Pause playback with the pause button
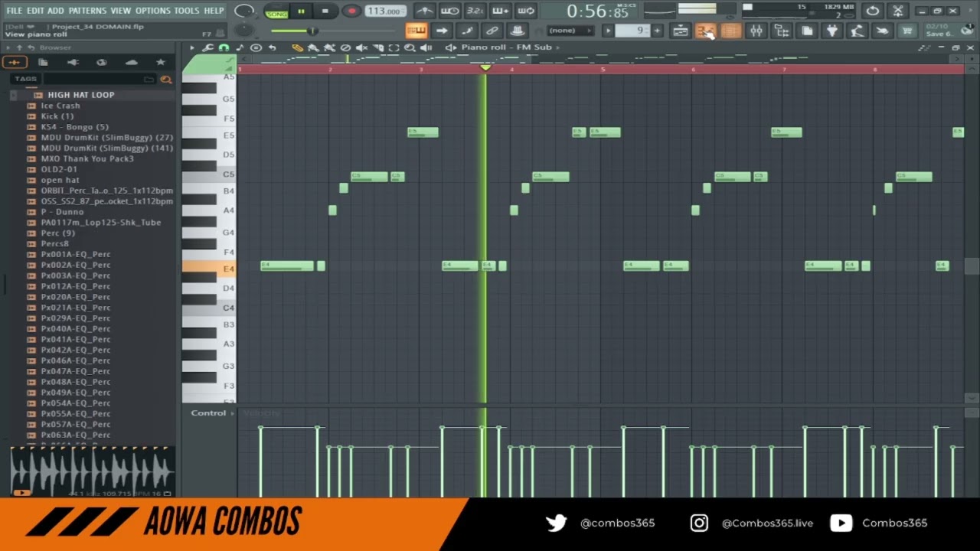Screen dimensions: 980x551 click(x=301, y=11)
